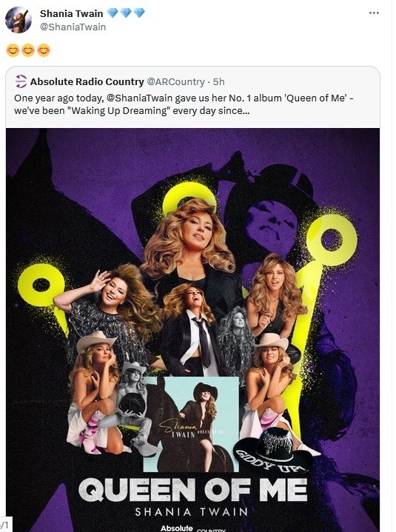The height and width of the screenshot is (532, 396).
Task: Click the QUEEN OF ME title graphic
Action: point(192,490)
